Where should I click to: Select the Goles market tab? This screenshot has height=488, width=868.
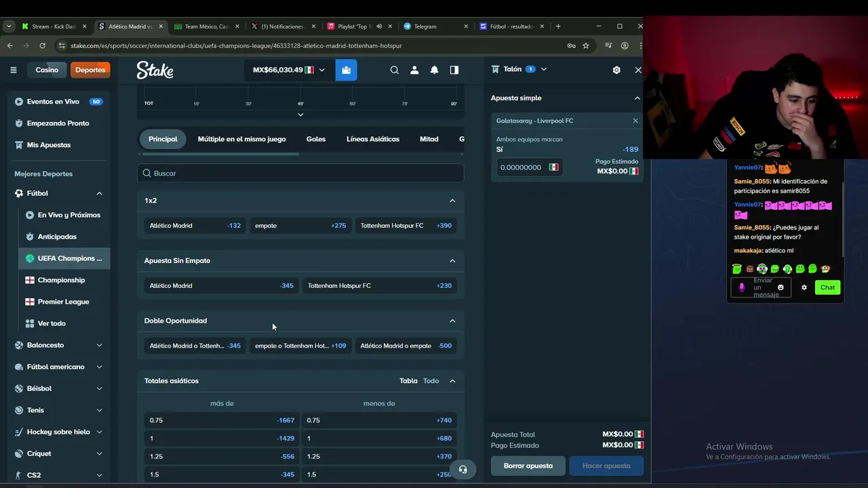point(316,139)
